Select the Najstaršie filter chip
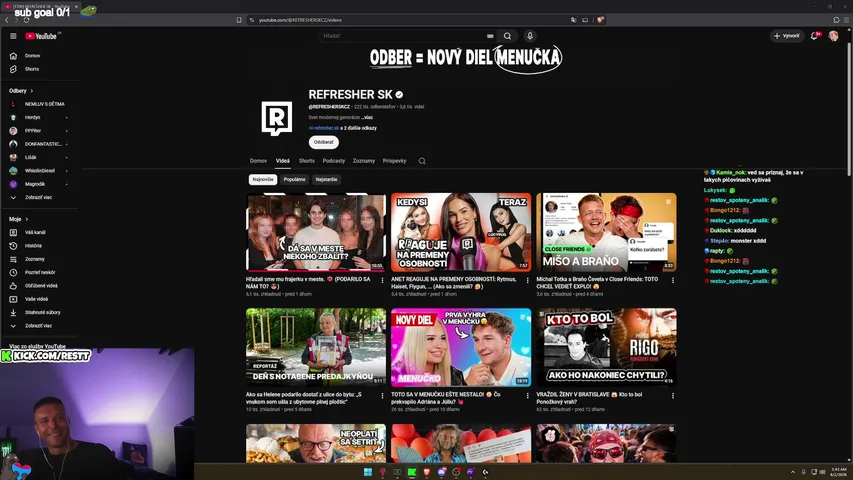 point(326,180)
